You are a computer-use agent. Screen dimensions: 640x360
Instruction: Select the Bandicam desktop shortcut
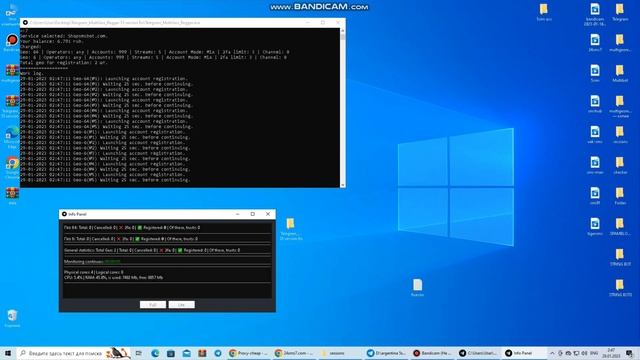point(11,42)
